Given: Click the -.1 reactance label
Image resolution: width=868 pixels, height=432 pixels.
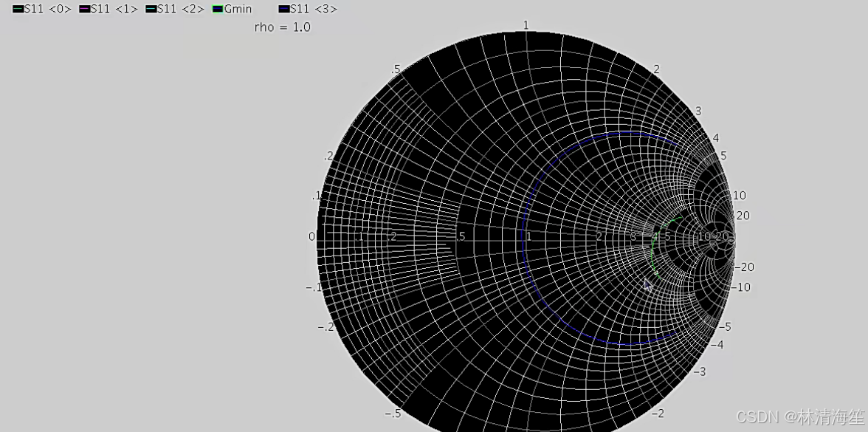Looking at the screenshot, I should [x=313, y=287].
